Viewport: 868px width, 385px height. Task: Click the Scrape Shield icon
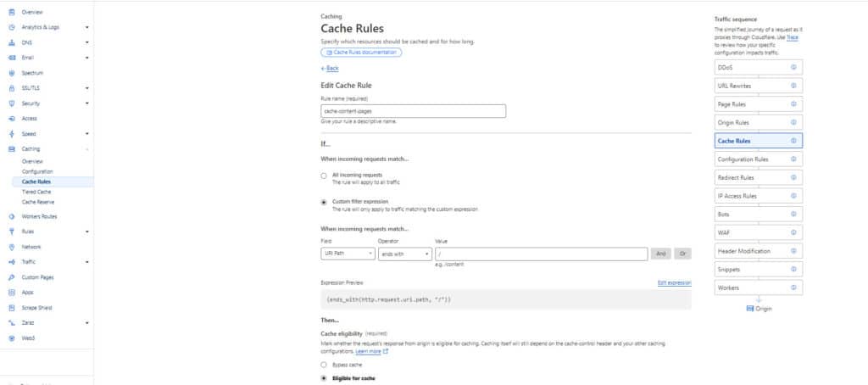[12, 308]
